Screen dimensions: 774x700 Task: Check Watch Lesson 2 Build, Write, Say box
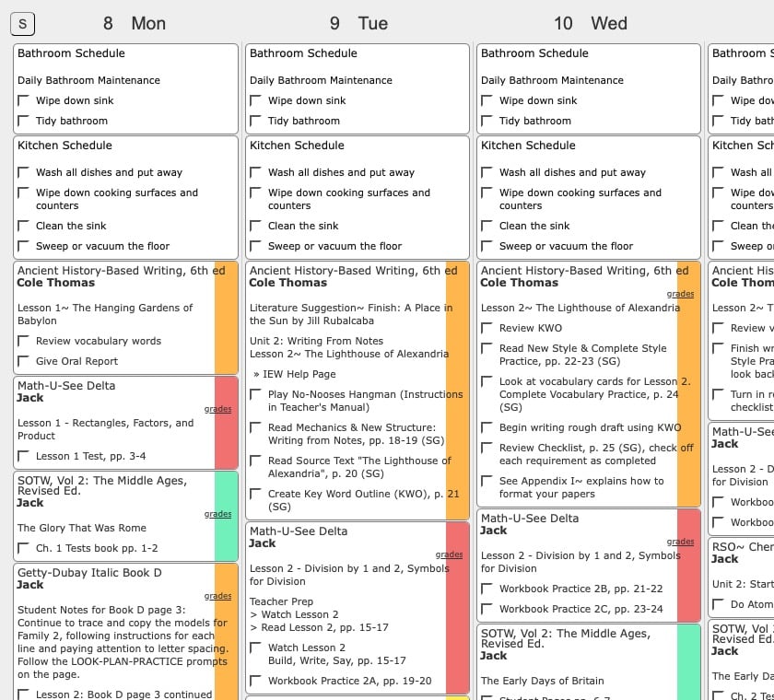point(255,647)
